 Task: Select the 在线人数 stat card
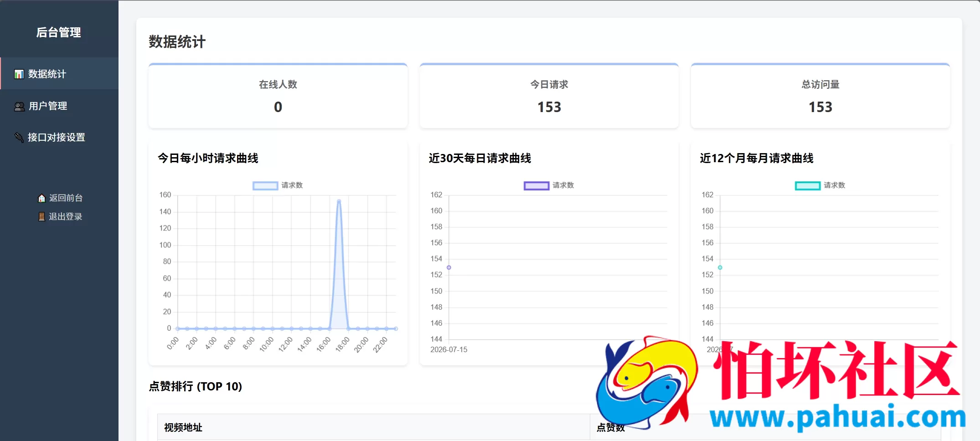pyautogui.click(x=278, y=96)
